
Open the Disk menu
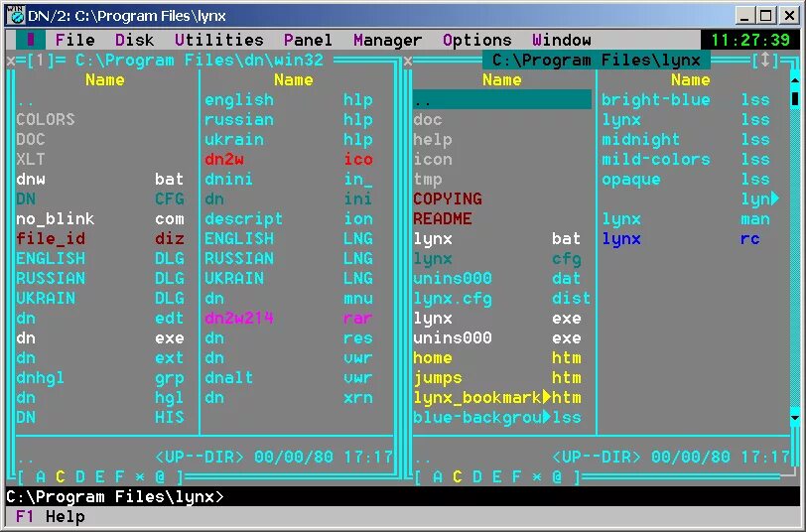point(135,40)
